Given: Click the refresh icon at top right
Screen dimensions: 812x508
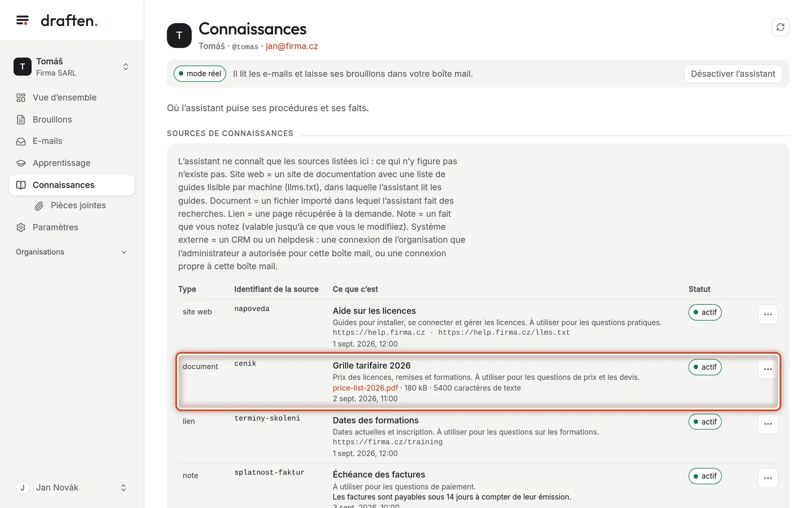Looking at the screenshot, I should pyautogui.click(x=780, y=27).
